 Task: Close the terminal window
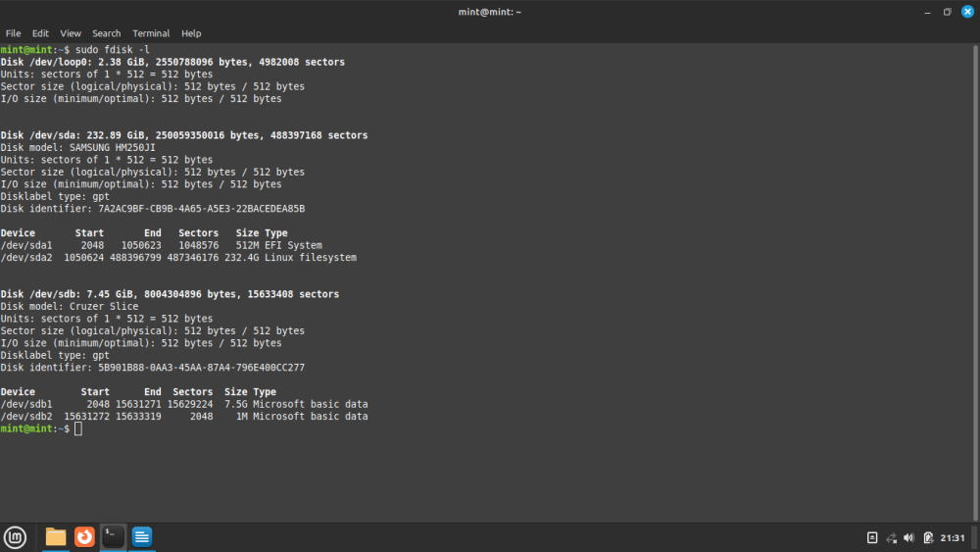click(967, 12)
